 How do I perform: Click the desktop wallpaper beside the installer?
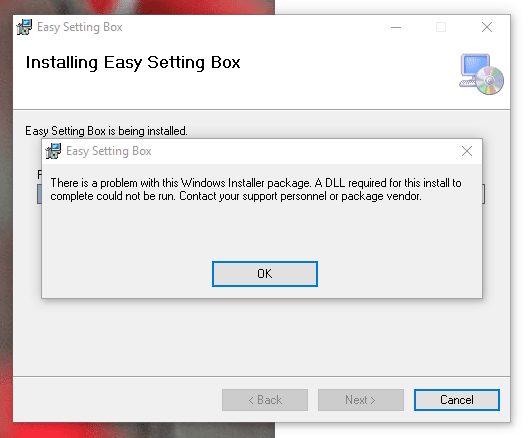tap(6, 220)
